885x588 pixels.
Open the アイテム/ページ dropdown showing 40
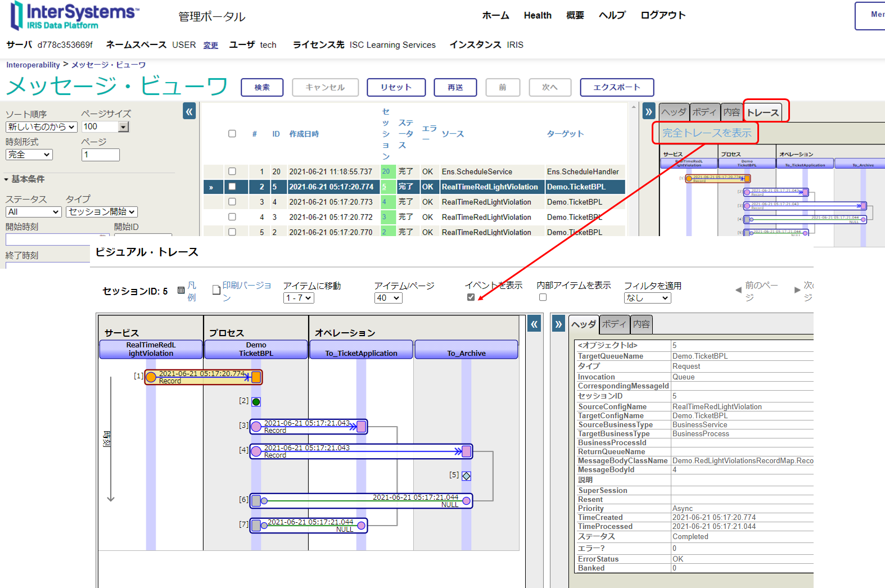(388, 298)
